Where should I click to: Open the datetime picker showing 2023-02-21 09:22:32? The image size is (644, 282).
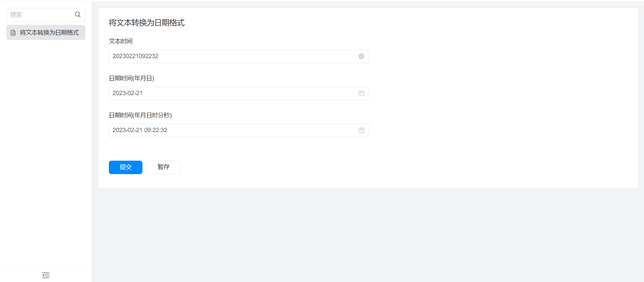[239, 130]
